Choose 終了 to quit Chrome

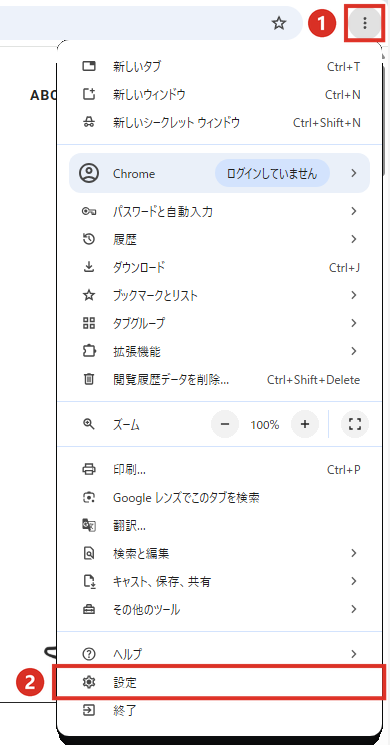219,711
